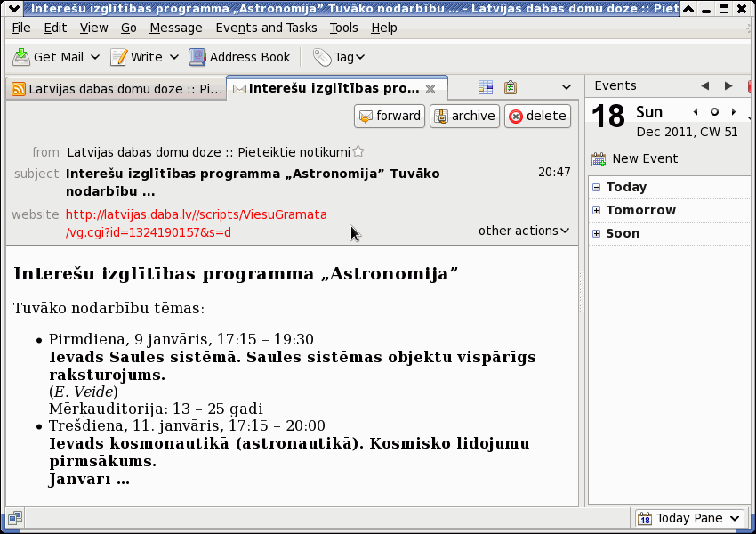Open Write dropdown arrow
The width and height of the screenshot is (756, 534).
(x=174, y=57)
